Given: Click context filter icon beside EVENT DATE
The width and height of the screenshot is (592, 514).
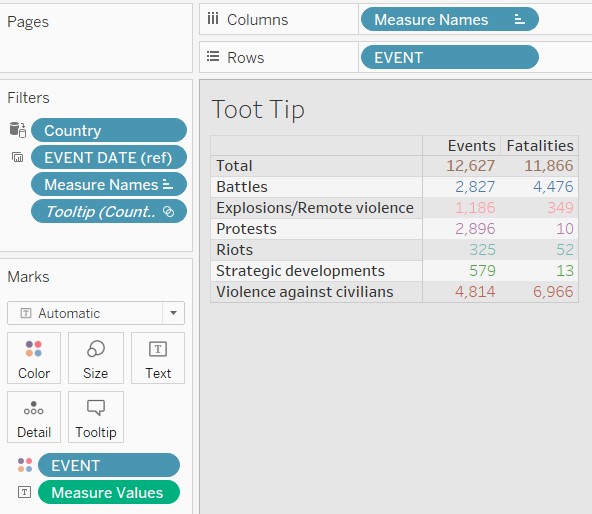Looking at the screenshot, I should (18, 157).
